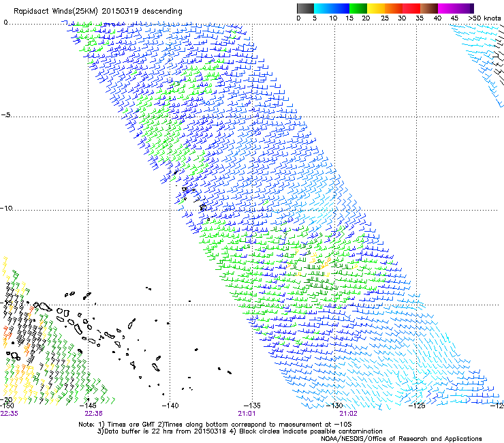Click the "-5" latitude axis label
The image size is (504, 443).
(x=6, y=115)
